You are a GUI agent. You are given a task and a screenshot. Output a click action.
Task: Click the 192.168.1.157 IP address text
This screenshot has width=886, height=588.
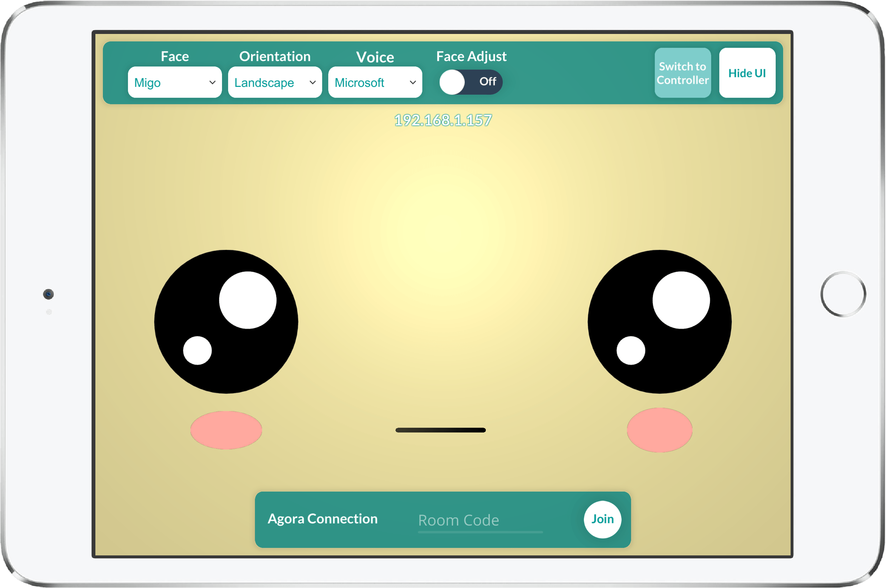[443, 121]
